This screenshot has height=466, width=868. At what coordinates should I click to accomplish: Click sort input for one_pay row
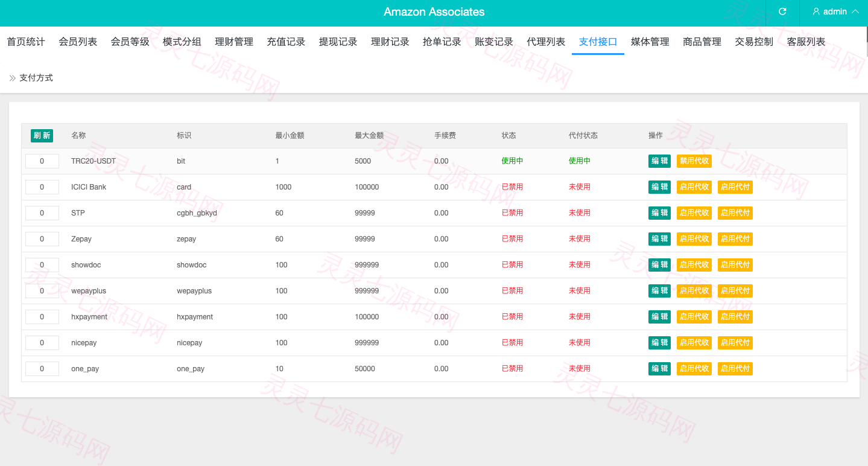[x=42, y=369]
